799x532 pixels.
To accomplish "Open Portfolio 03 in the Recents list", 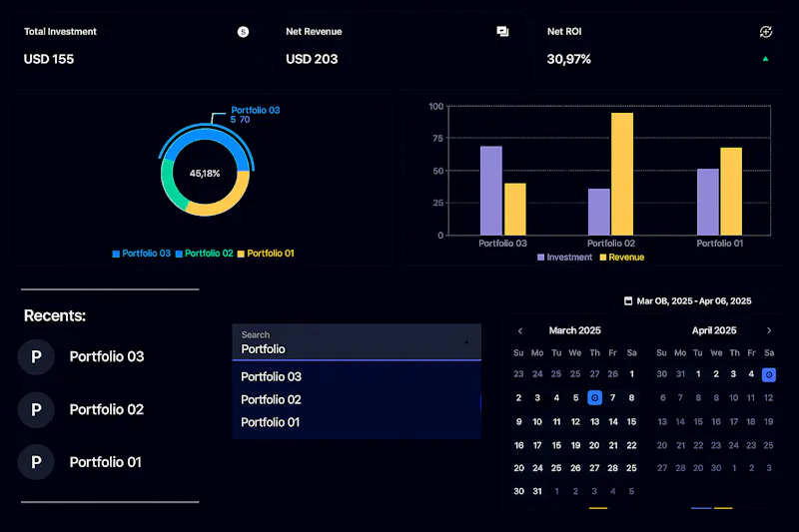I will 107,357.
